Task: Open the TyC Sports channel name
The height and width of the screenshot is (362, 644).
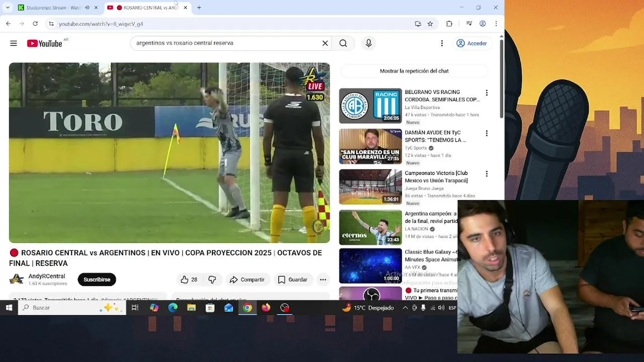Action: [x=416, y=148]
